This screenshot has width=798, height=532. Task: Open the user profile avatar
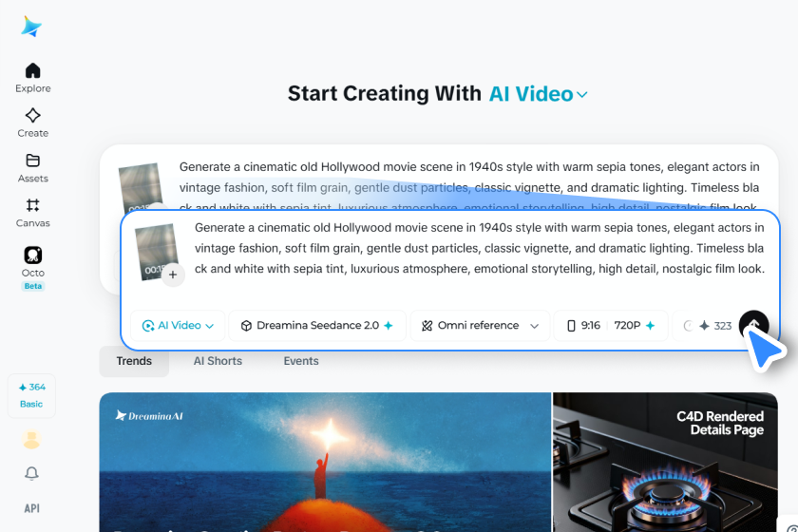click(x=31, y=439)
